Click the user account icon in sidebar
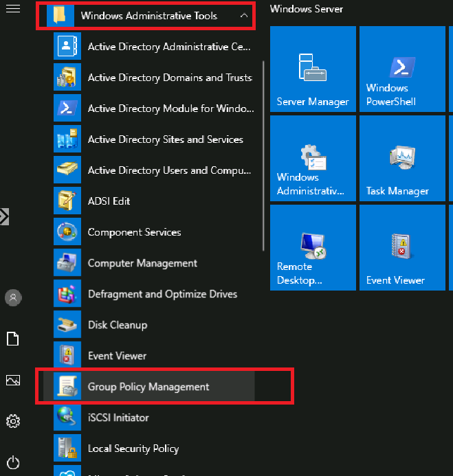Viewport: 453px width, 476px height. (x=12, y=297)
